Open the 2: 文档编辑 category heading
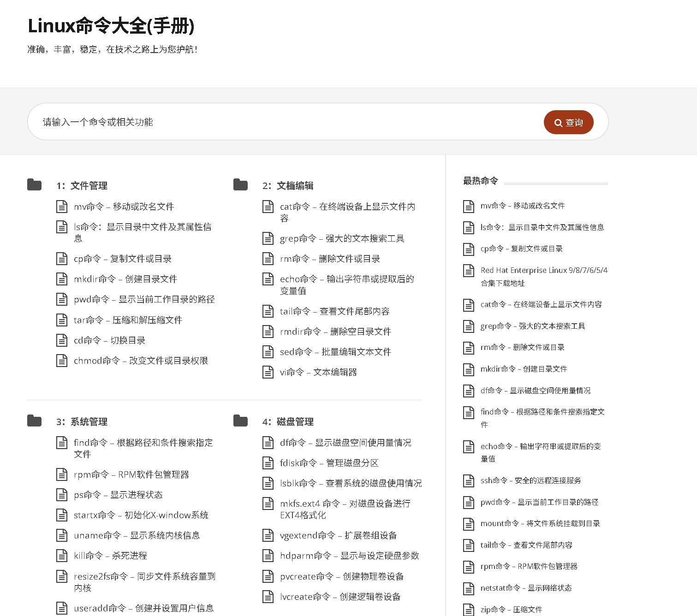Viewport: 697px width, 616px height. (288, 185)
